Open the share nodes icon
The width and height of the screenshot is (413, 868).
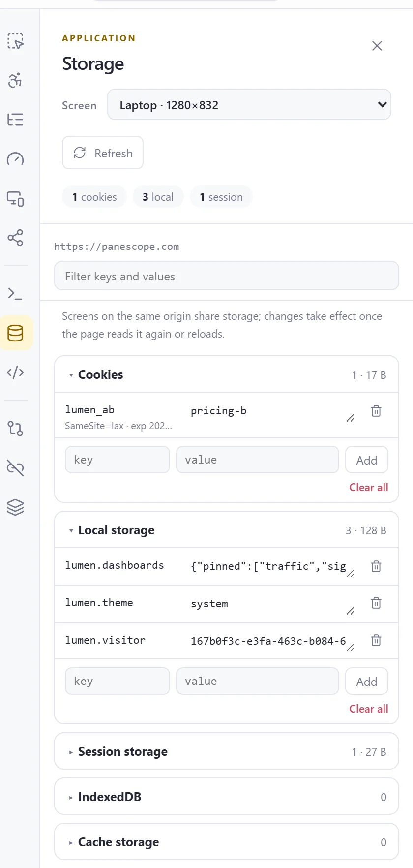click(15, 238)
